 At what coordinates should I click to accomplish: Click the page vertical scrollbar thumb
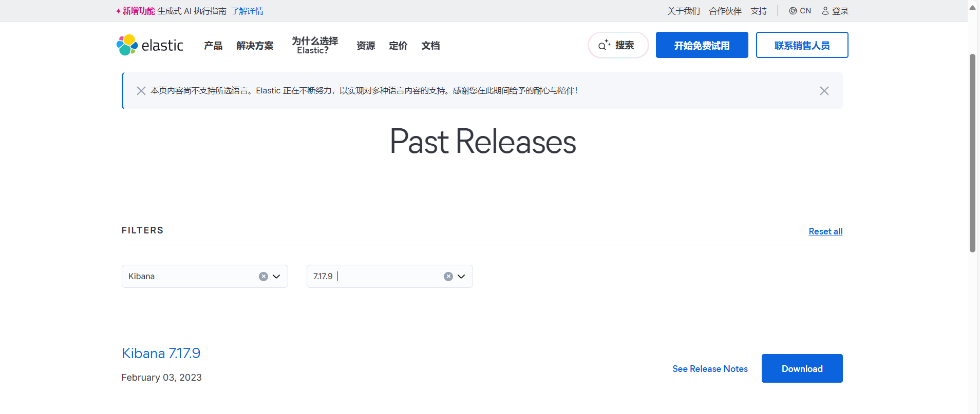click(x=972, y=153)
